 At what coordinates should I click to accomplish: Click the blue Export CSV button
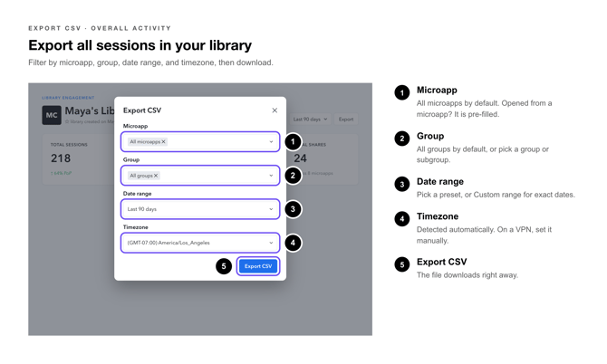tap(258, 266)
